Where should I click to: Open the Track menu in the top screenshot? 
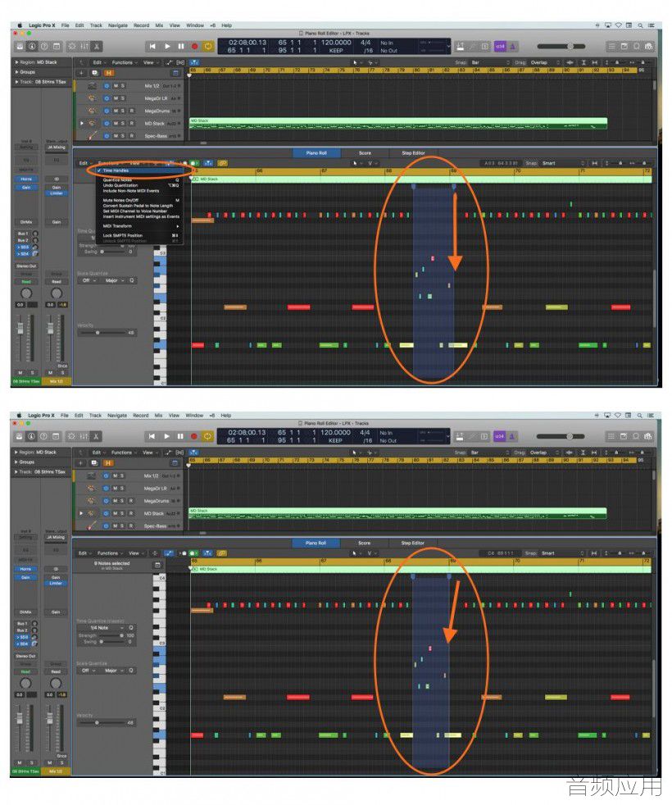pos(96,25)
